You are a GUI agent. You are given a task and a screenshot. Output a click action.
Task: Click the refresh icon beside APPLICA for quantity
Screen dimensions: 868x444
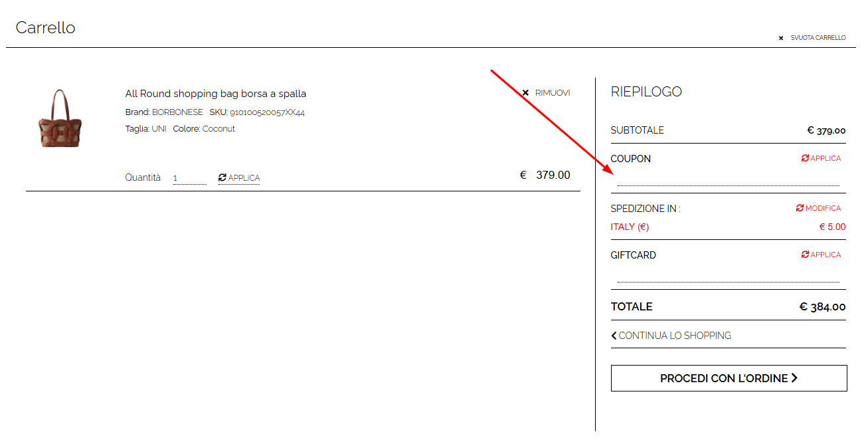[222, 177]
